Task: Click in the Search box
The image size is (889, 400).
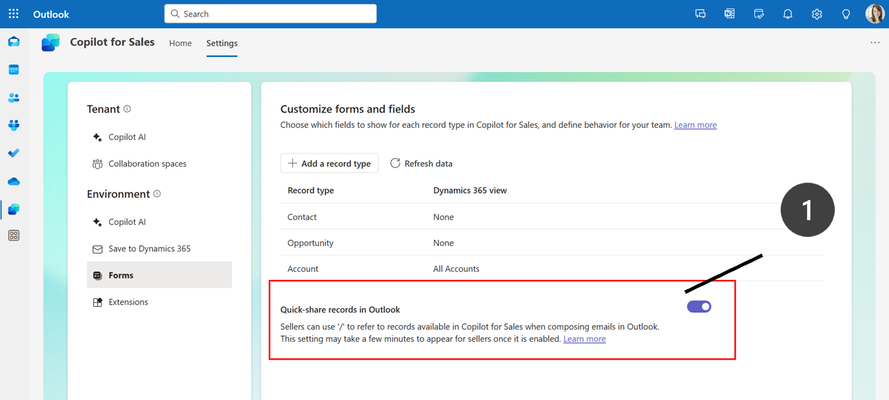Action: point(270,14)
